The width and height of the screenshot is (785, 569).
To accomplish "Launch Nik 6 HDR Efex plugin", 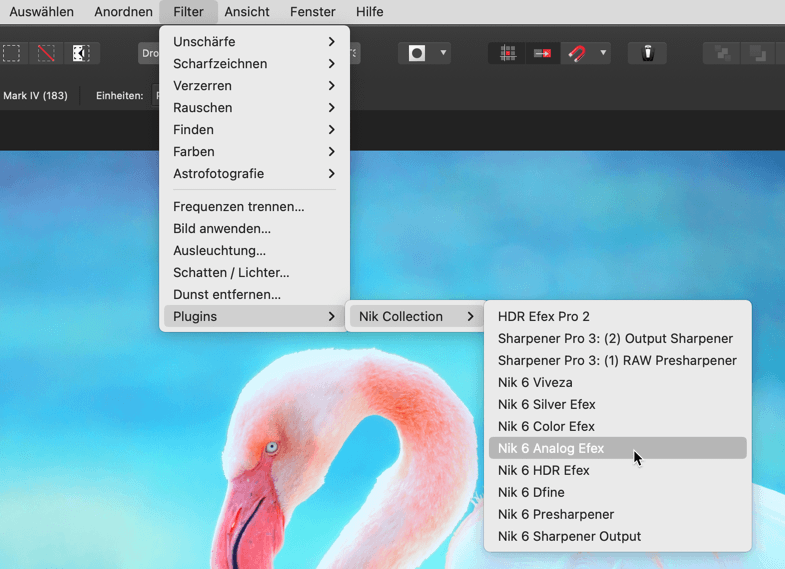I will tap(617, 471).
